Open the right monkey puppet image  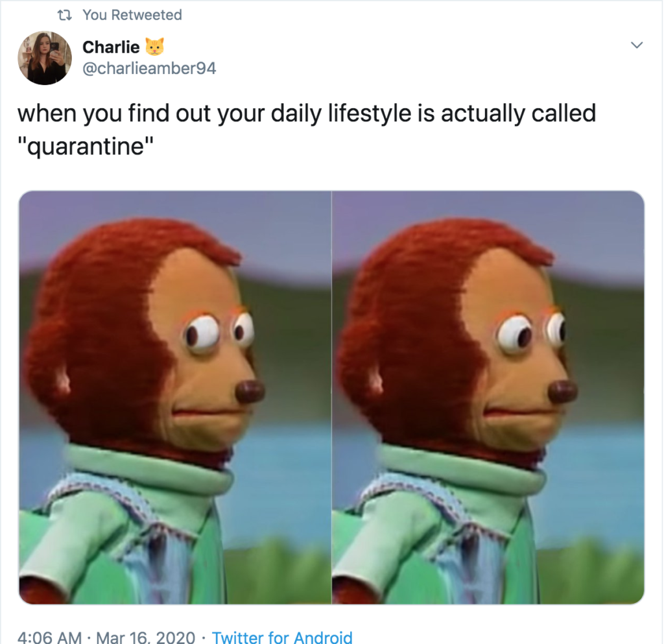tap(488, 397)
